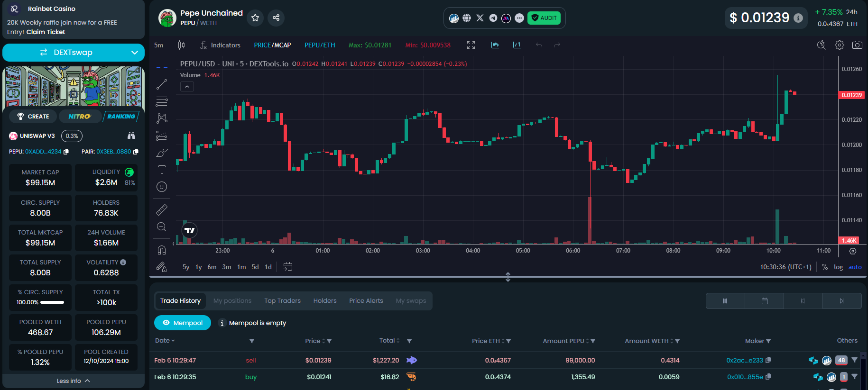
Task: Toggle the Mempool view button
Action: click(x=183, y=323)
